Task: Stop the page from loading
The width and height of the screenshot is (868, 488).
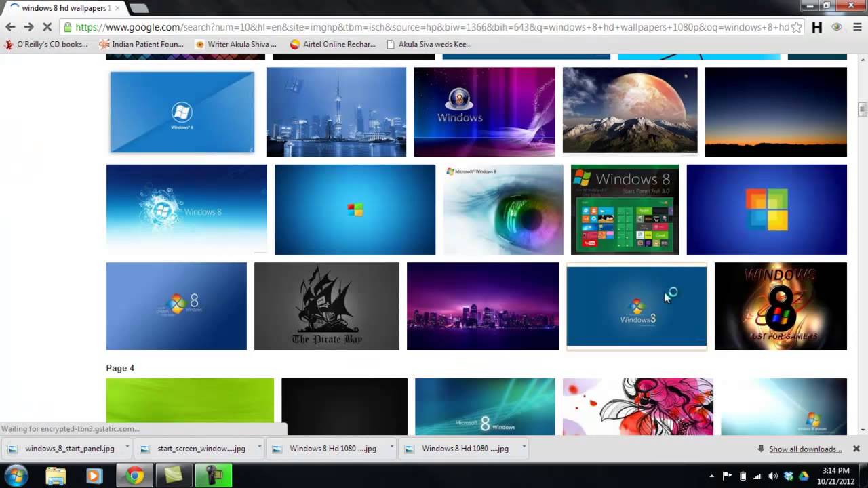Action: 47,27
